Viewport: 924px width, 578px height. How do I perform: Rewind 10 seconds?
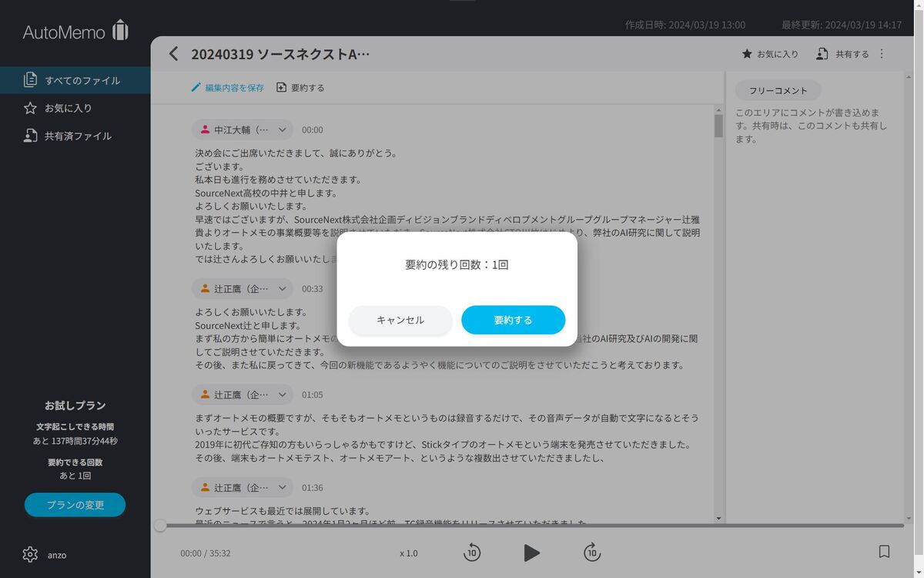coord(472,552)
